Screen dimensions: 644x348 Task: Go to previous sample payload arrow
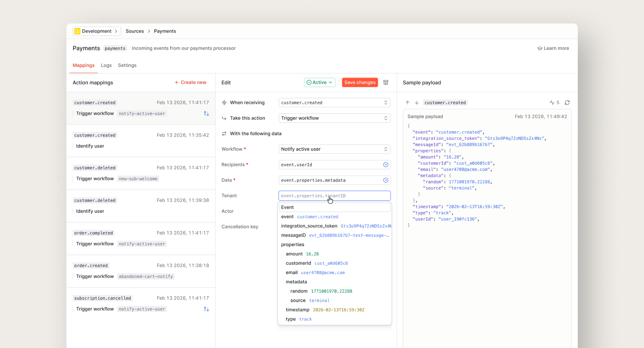click(x=407, y=103)
